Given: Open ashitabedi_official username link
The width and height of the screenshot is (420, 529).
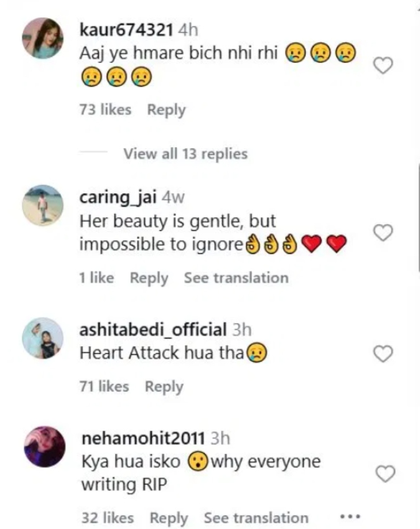Looking at the screenshot, I should click(x=153, y=330).
